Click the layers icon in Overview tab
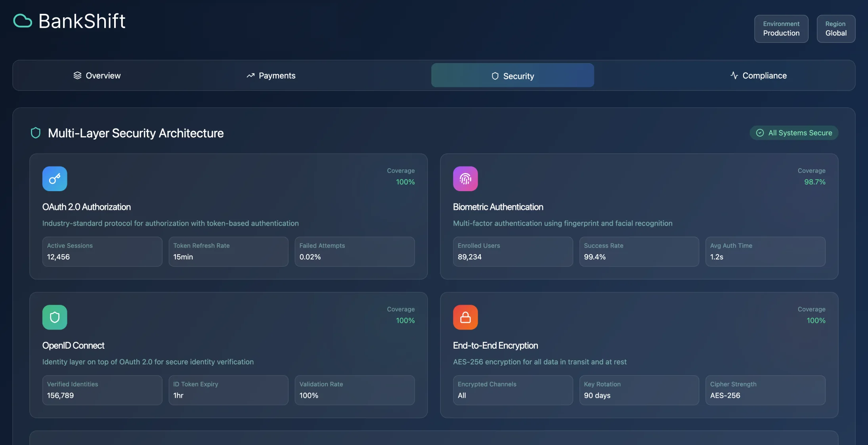Screen dimensions: 868x445 click(x=77, y=75)
